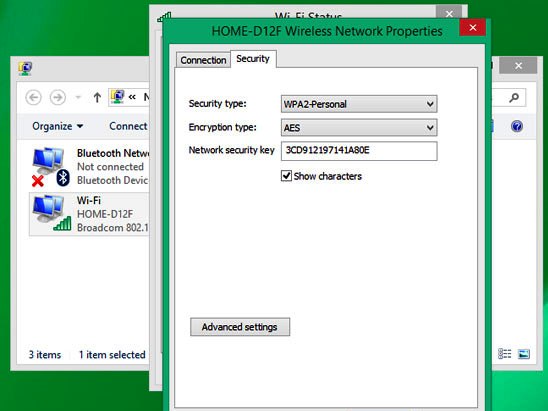
Task: Select the Wi-Fi adapter icon
Action: [52, 214]
